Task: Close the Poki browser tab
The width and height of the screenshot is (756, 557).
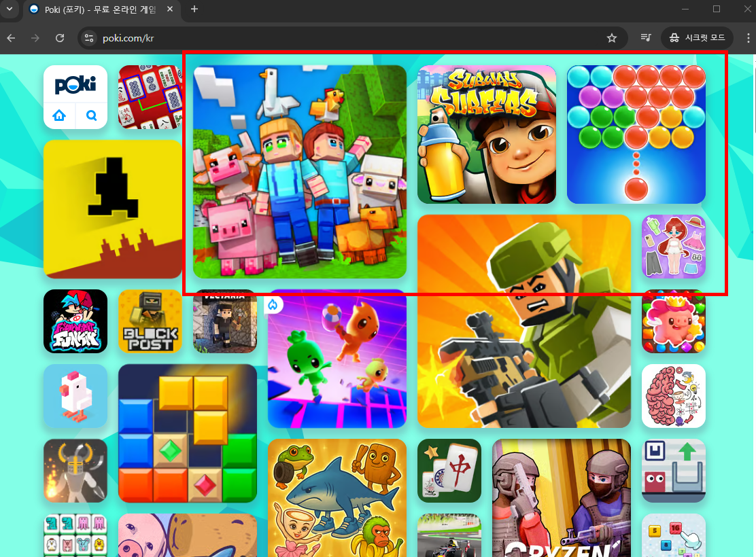Action: click(x=170, y=9)
